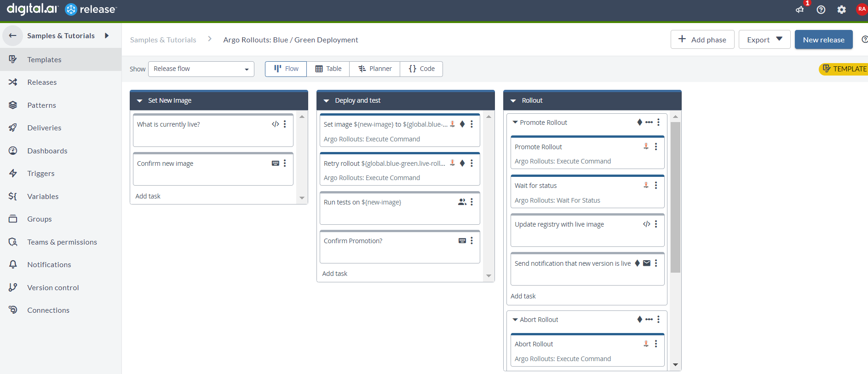Switch to the Table view tab
Screen dimensions: 868x374
(x=328, y=69)
